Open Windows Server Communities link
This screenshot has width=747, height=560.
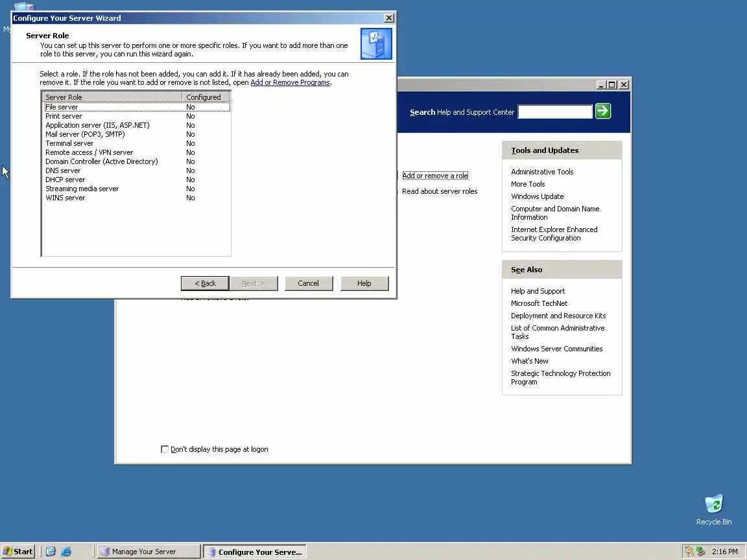click(x=557, y=349)
